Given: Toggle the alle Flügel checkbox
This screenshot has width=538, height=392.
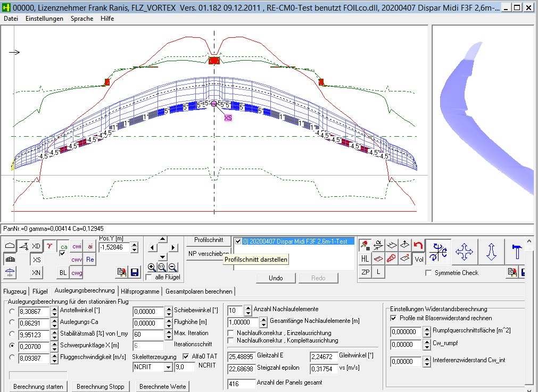Looking at the screenshot, I should (148, 277).
